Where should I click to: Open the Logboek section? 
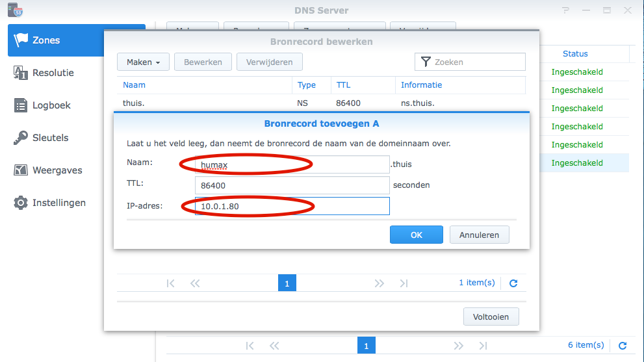pos(51,105)
